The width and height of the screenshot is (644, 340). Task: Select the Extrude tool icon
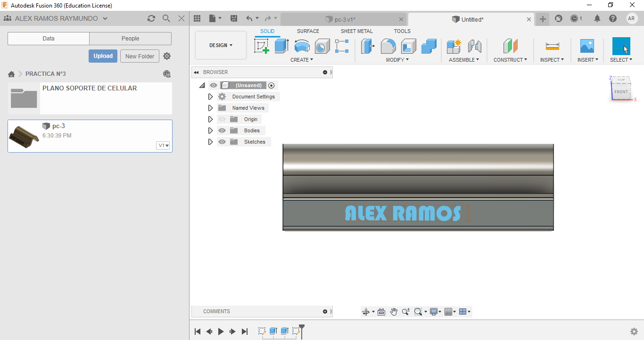281,46
